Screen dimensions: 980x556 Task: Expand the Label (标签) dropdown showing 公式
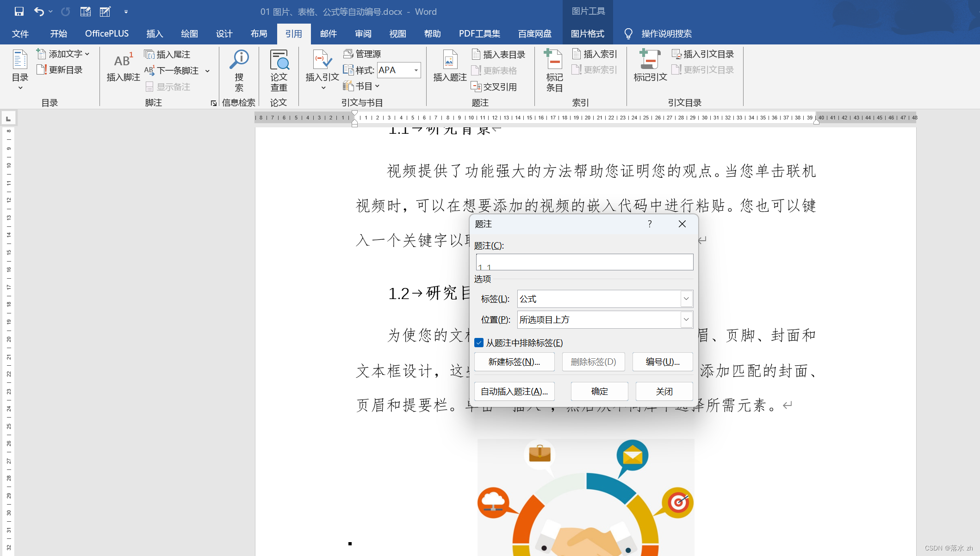(x=686, y=299)
